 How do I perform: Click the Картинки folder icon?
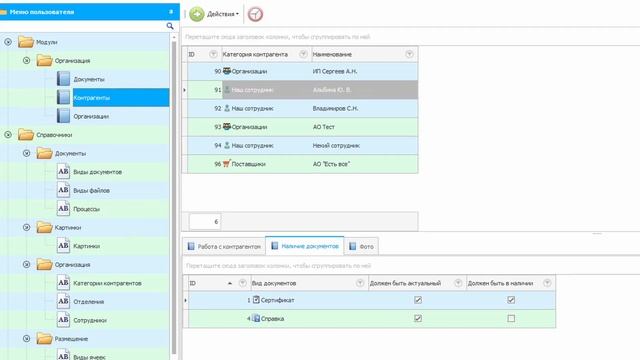(44, 227)
